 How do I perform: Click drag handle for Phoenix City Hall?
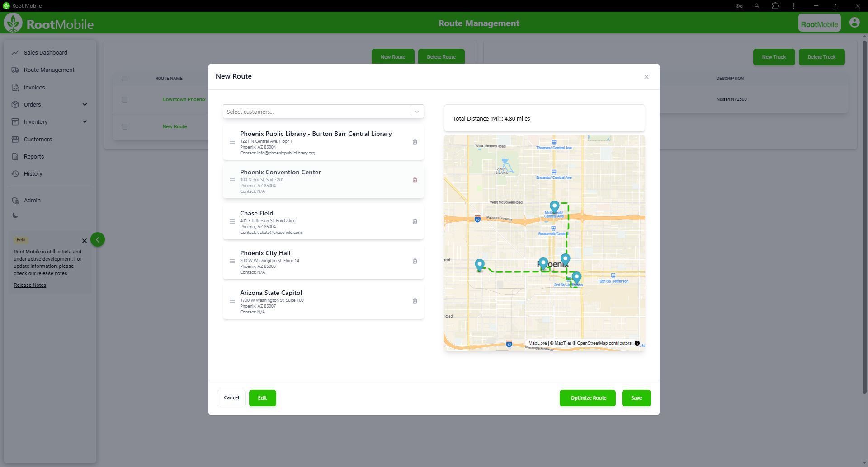coord(232,261)
